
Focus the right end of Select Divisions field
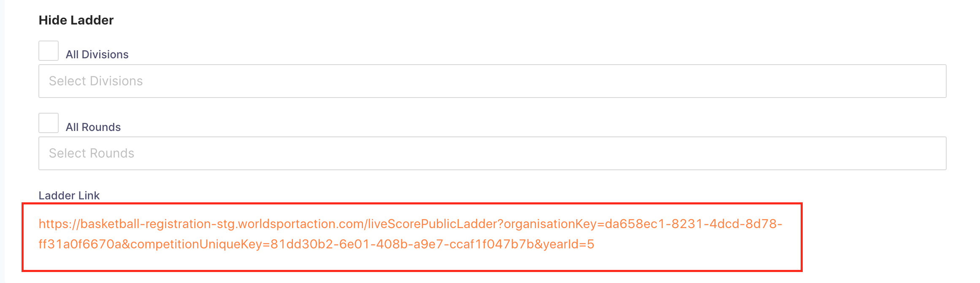point(929,81)
